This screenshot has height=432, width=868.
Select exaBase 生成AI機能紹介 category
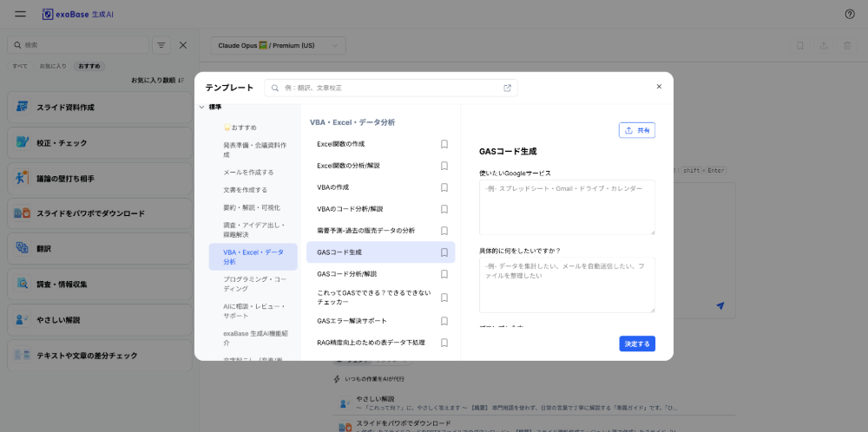point(253,338)
